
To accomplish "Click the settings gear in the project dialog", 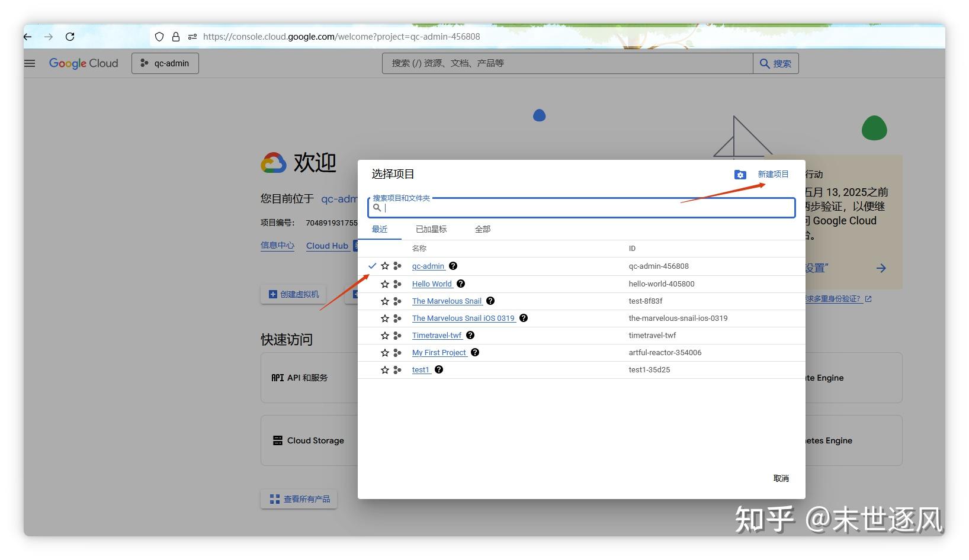I will point(740,174).
